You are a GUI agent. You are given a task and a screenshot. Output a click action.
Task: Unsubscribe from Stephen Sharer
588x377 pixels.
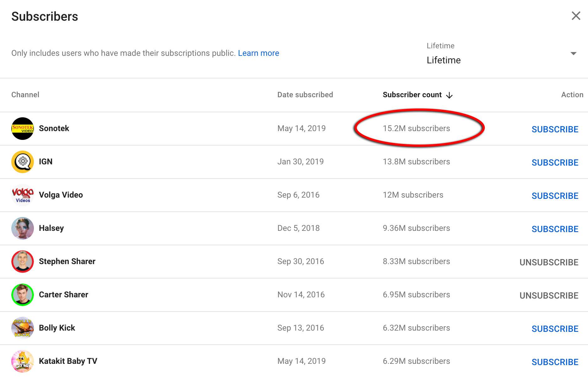[549, 262]
